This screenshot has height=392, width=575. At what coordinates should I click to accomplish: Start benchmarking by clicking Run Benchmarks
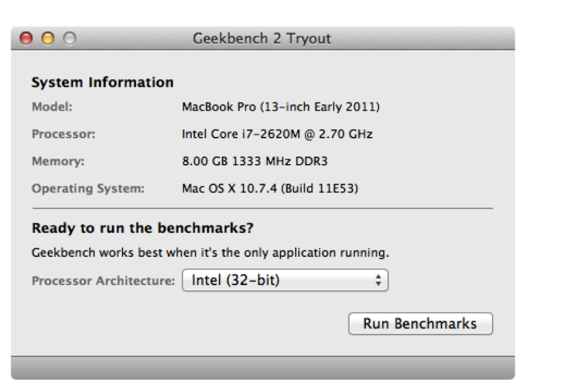pos(421,322)
